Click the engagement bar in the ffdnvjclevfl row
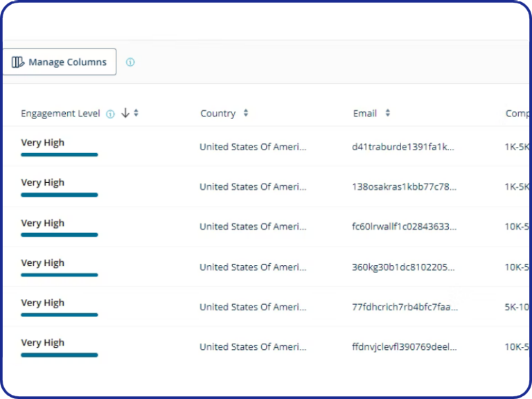 tap(60, 355)
